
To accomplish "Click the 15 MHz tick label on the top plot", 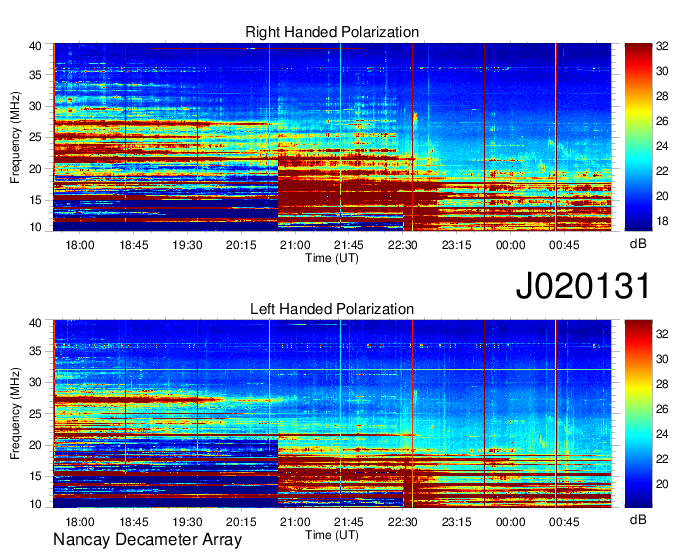I will (x=36, y=200).
